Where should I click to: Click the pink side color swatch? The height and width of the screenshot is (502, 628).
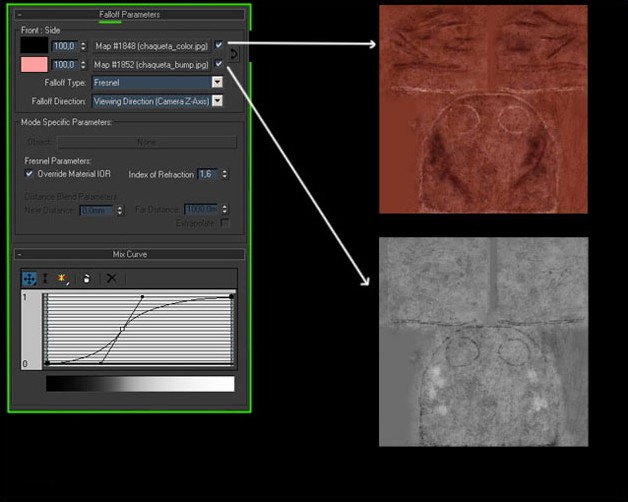click(34, 64)
